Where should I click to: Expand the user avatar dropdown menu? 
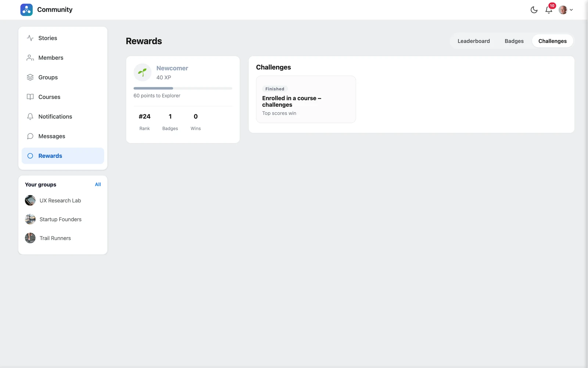click(566, 10)
